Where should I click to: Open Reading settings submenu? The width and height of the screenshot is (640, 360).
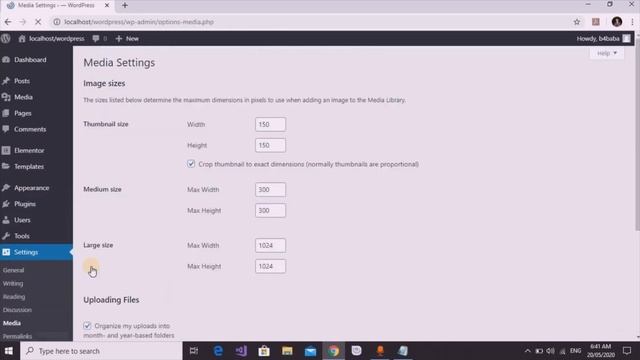coord(14,297)
